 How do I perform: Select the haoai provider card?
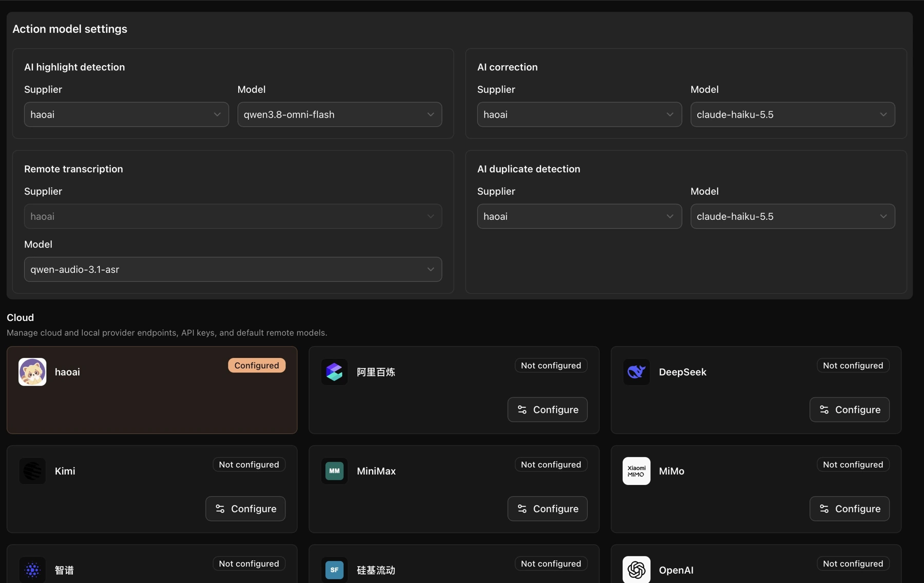click(x=152, y=390)
